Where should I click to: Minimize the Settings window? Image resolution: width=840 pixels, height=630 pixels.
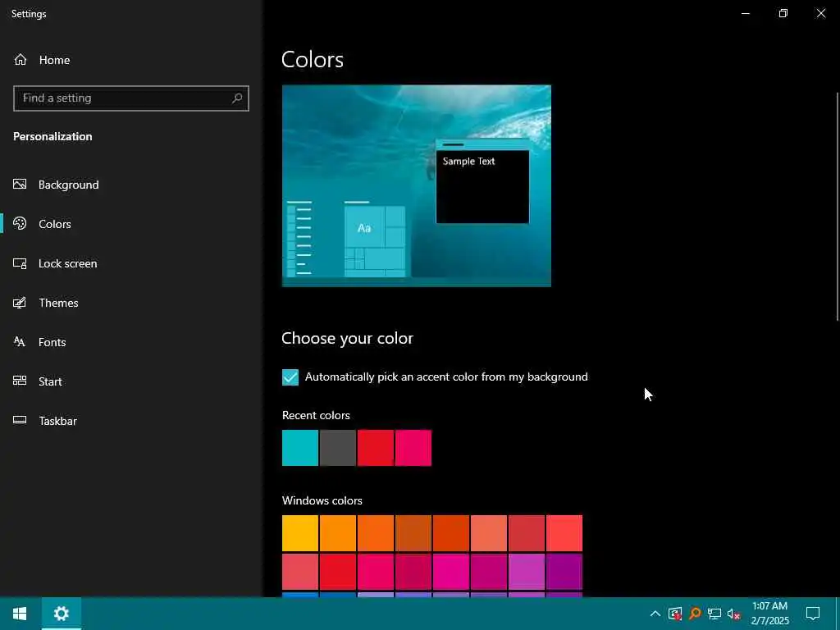746,13
